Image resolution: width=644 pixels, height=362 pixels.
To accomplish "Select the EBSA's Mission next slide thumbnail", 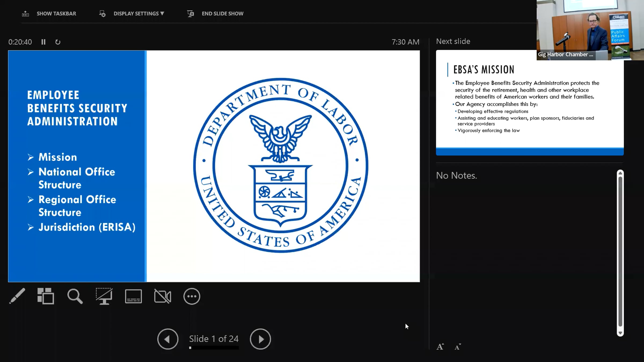I will coord(530,103).
